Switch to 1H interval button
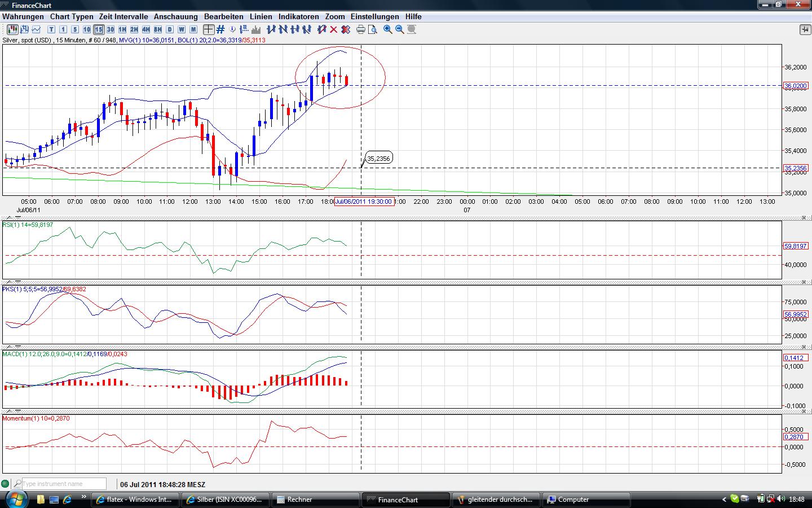Image resolution: width=812 pixels, height=508 pixels. [122, 29]
